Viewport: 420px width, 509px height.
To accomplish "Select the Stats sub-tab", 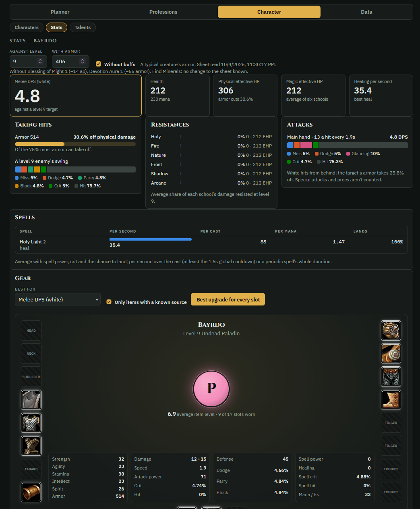I will coord(56,27).
